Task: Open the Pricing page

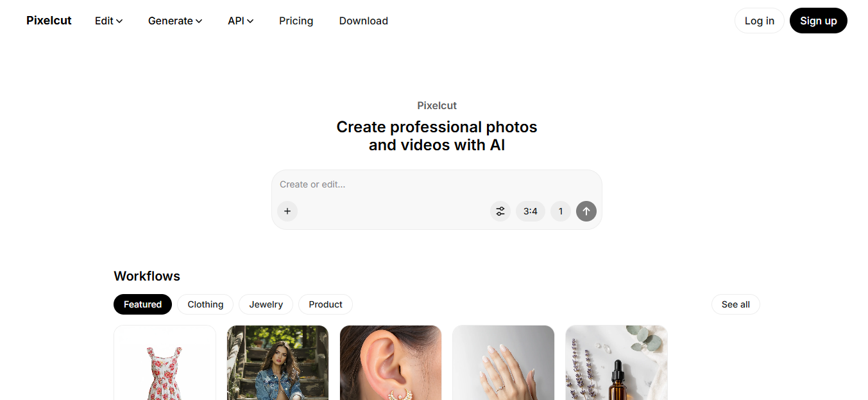Action: point(296,21)
